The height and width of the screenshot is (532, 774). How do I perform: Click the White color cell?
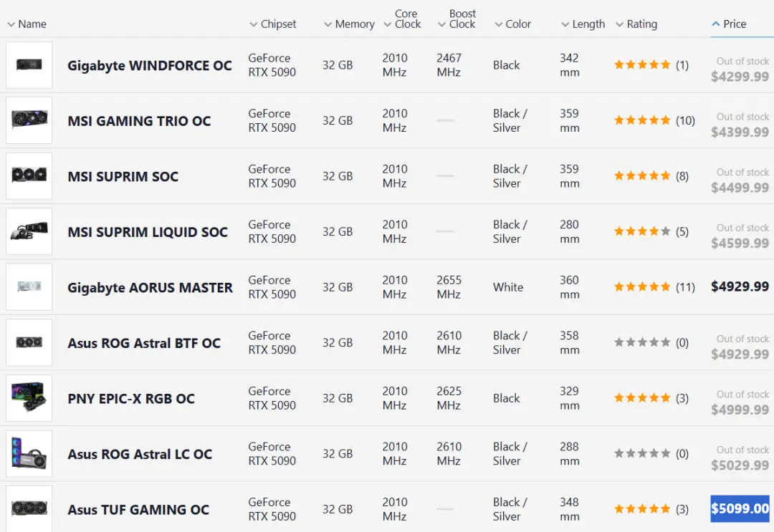tap(508, 287)
